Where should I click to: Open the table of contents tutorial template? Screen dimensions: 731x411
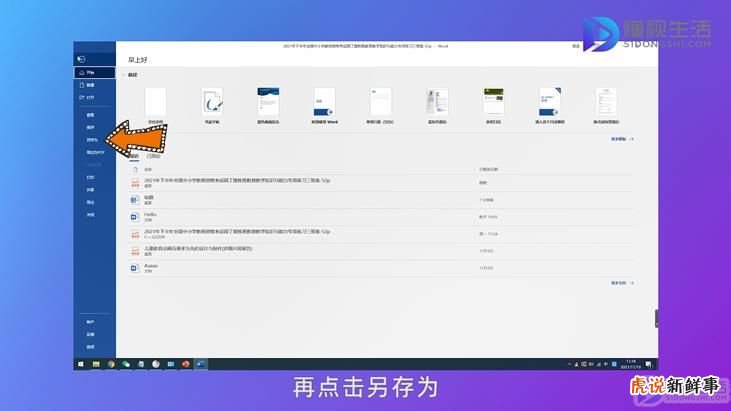[x=550, y=102]
